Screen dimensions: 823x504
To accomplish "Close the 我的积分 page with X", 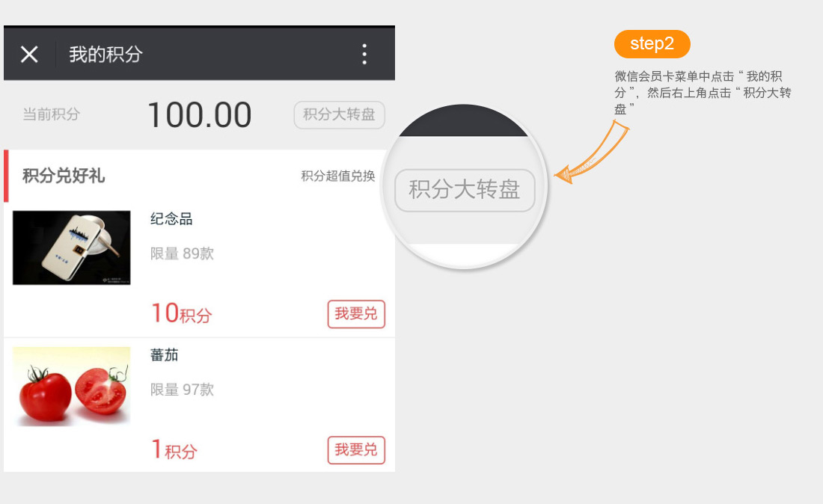I will click(x=29, y=54).
